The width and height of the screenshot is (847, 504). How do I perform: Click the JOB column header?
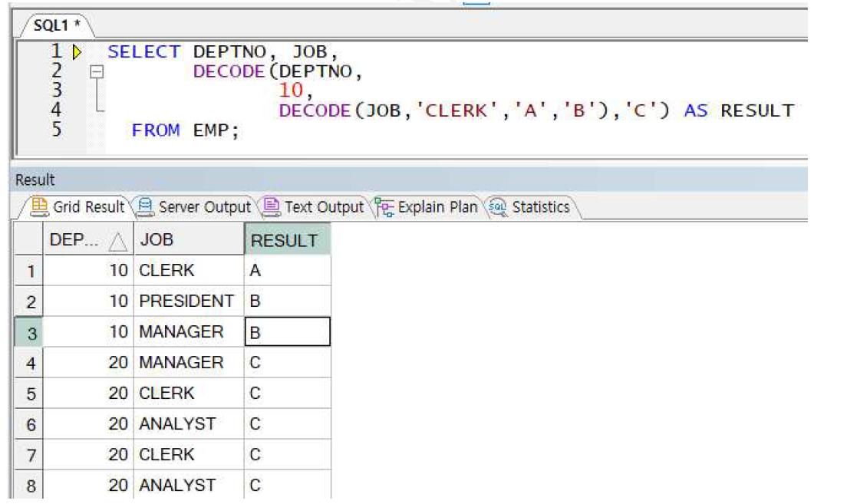[189, 239]
